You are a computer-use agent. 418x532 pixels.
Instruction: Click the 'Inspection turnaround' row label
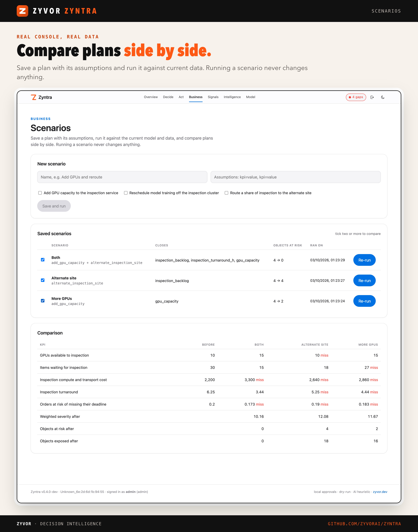tap(59, 392)
